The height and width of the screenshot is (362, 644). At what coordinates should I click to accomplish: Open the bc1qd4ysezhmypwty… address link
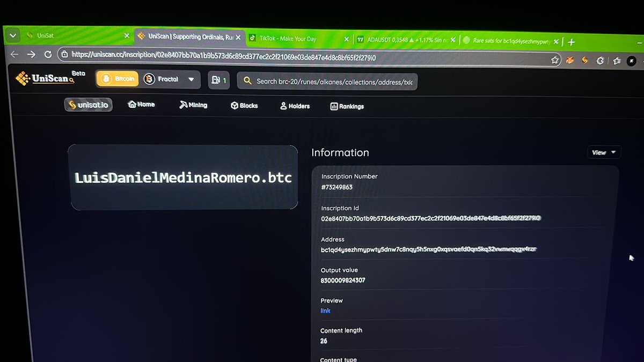[x=429, y=249]
